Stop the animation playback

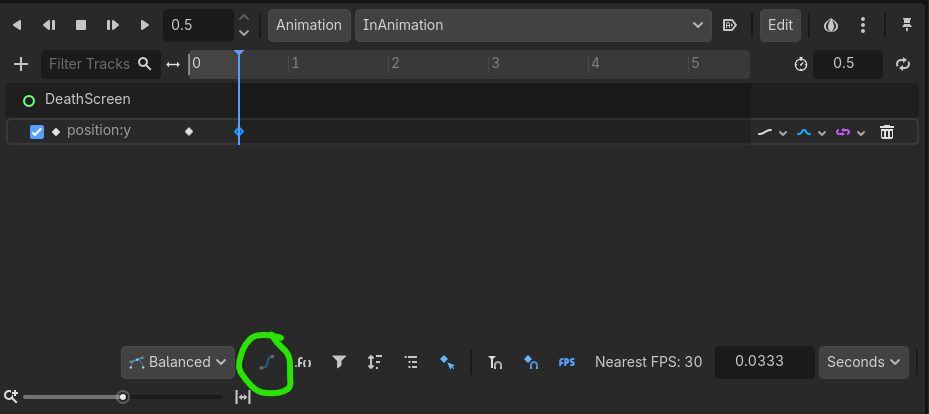[81, 25]
